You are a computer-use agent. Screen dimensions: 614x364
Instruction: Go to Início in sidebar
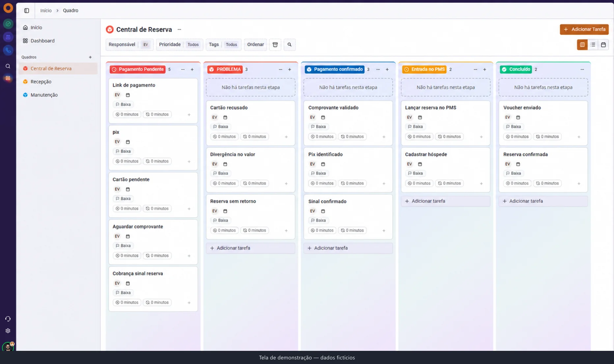pos(58,28)
